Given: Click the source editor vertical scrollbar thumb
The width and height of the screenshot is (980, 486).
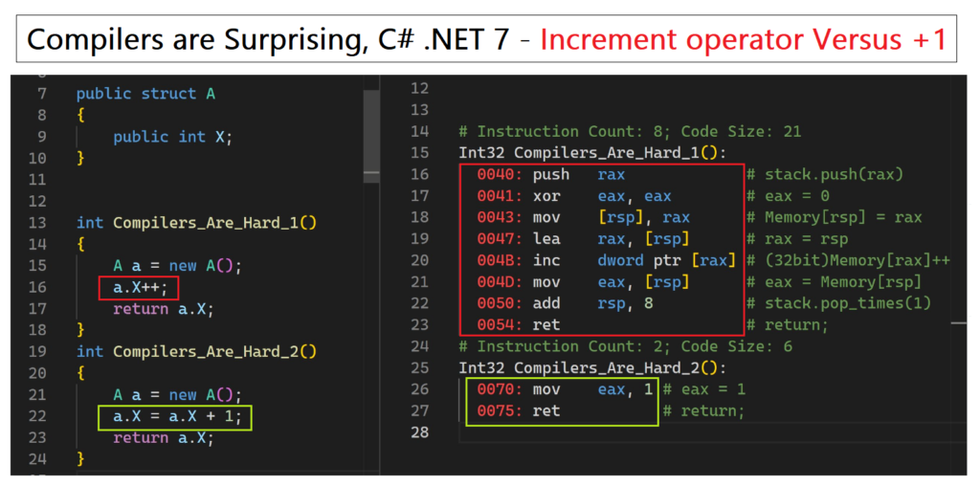Looking at the screenshot, I should pyautogui.click(x=371, y=136).
